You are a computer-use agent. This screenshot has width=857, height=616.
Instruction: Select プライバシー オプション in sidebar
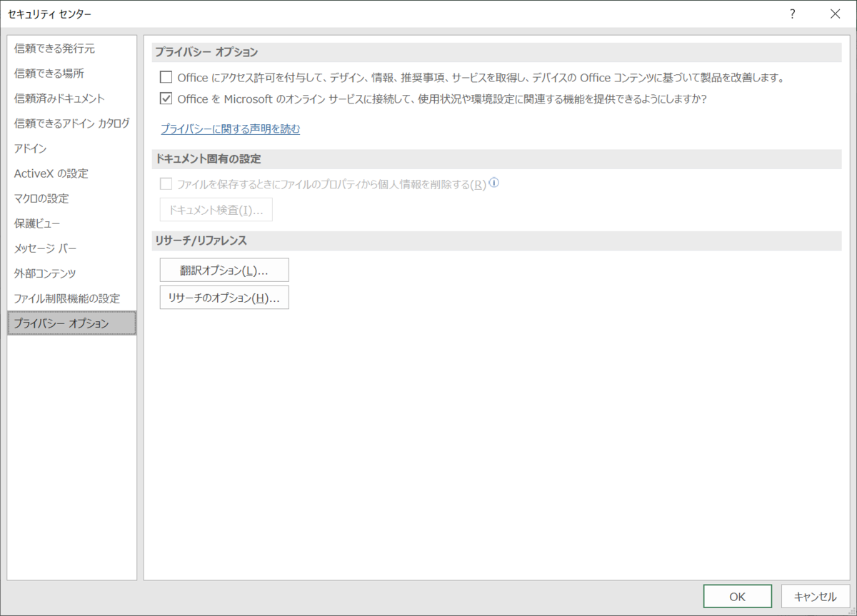click(71, 323)
